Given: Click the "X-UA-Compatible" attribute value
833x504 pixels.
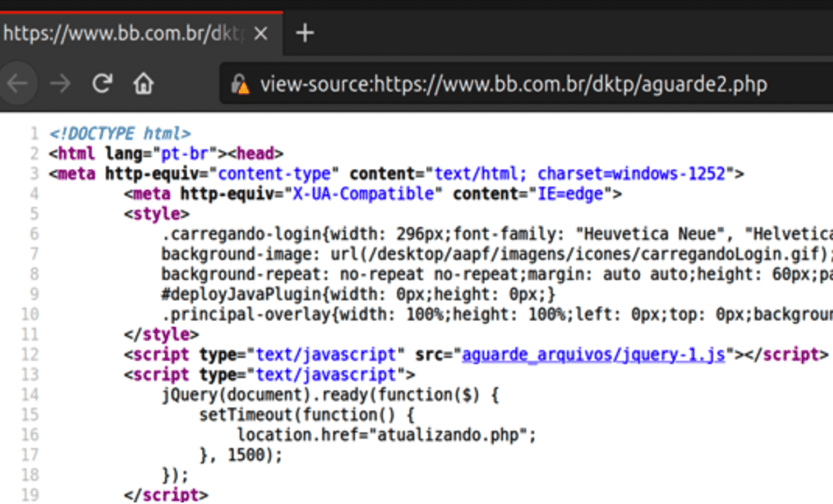Looking at the screenshot, I should coord(364,194).
